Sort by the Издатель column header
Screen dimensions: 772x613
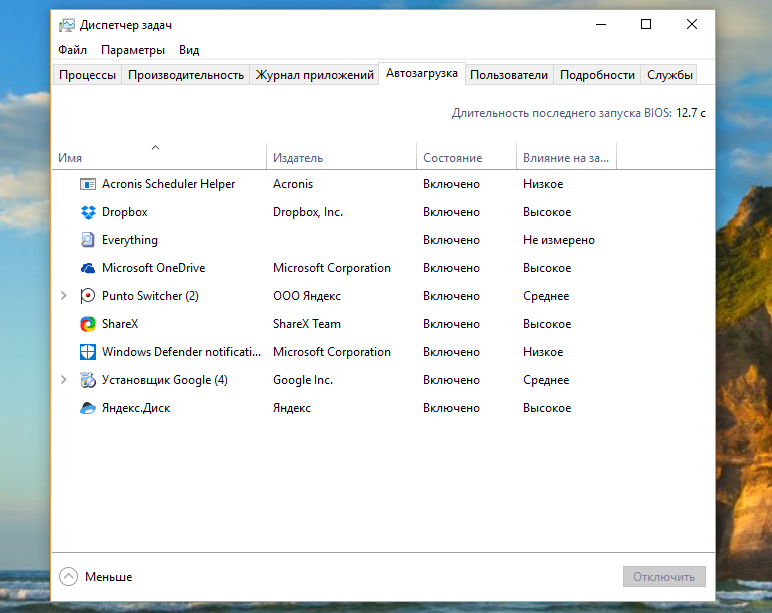click(298, 158)
